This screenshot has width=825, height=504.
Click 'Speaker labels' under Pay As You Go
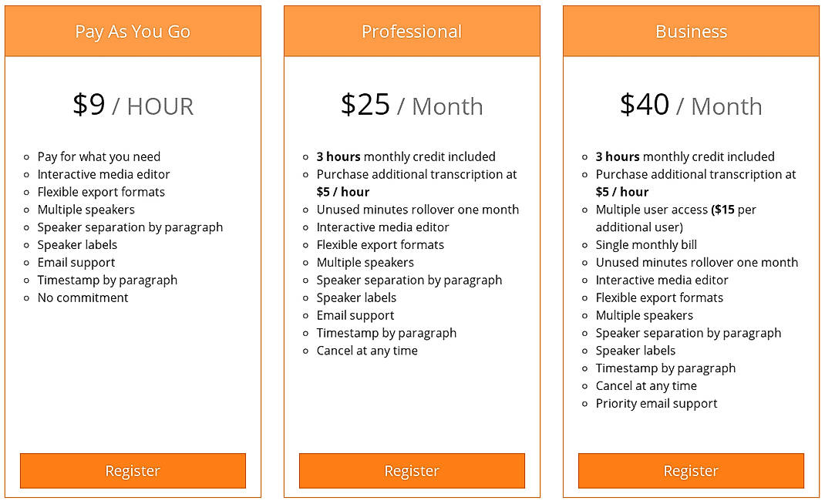click(77, 244)
